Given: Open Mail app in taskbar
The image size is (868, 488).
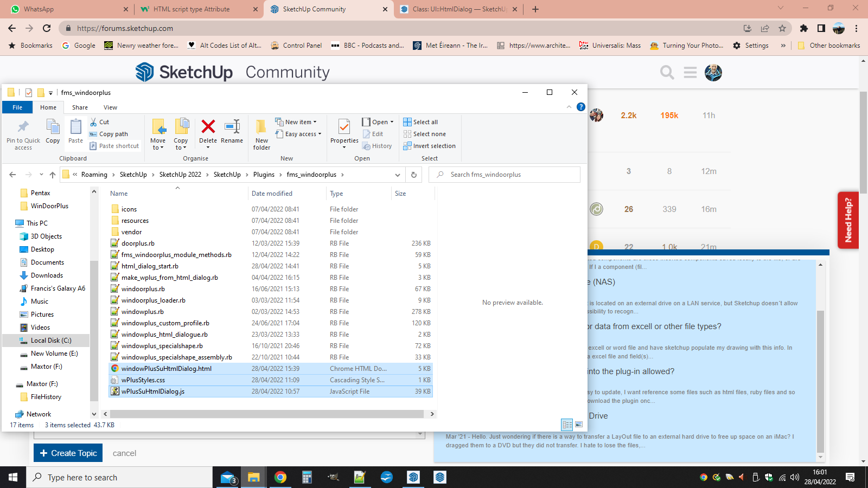Looking at the screenshot, I should tap(228, 477).
